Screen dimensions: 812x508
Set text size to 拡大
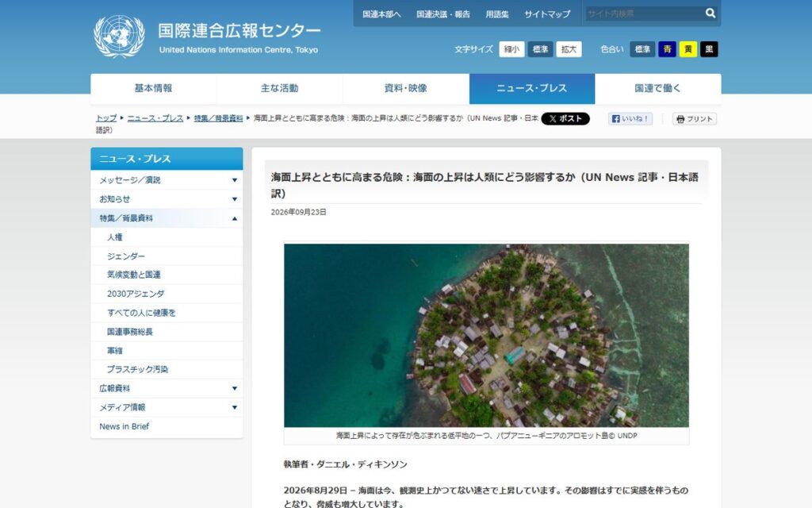(569, 49)
